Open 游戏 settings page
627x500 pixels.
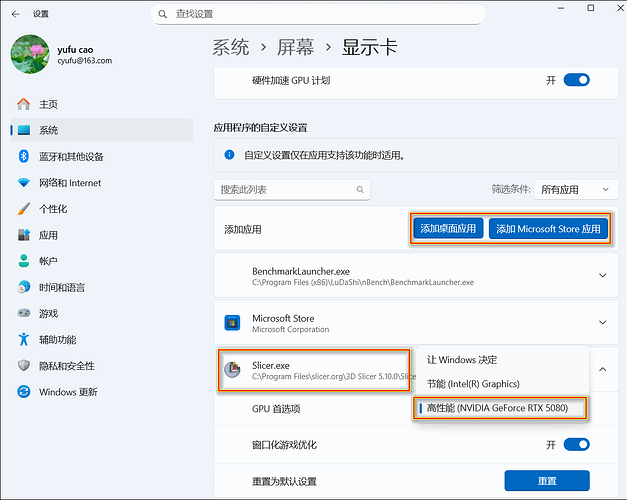pyautogui.click(x=102, y=313)
